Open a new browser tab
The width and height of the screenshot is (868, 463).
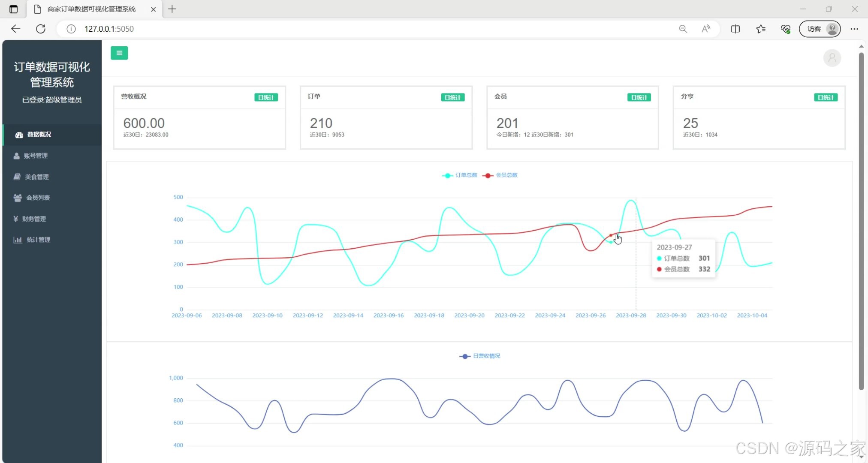(172, 9)
